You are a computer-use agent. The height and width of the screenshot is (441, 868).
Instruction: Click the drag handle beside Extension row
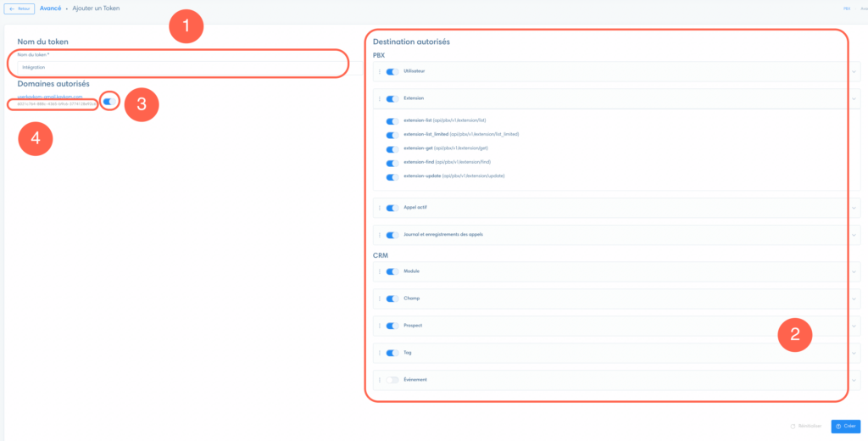(x=380, y=99)
